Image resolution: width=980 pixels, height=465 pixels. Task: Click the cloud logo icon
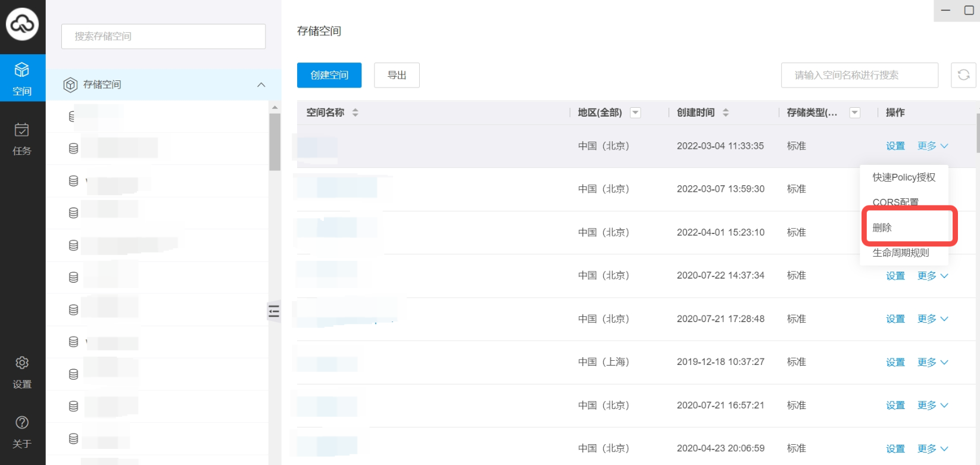(x=22, y=24)
